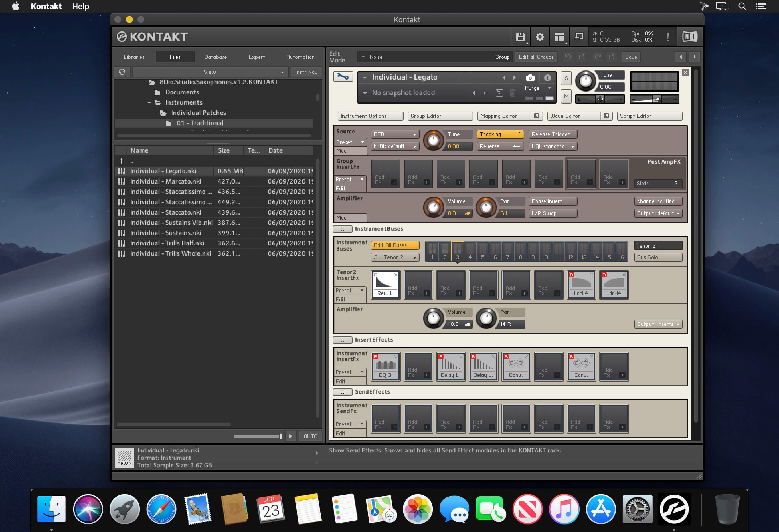Click the snapshot camera icon

click(530, 78)
